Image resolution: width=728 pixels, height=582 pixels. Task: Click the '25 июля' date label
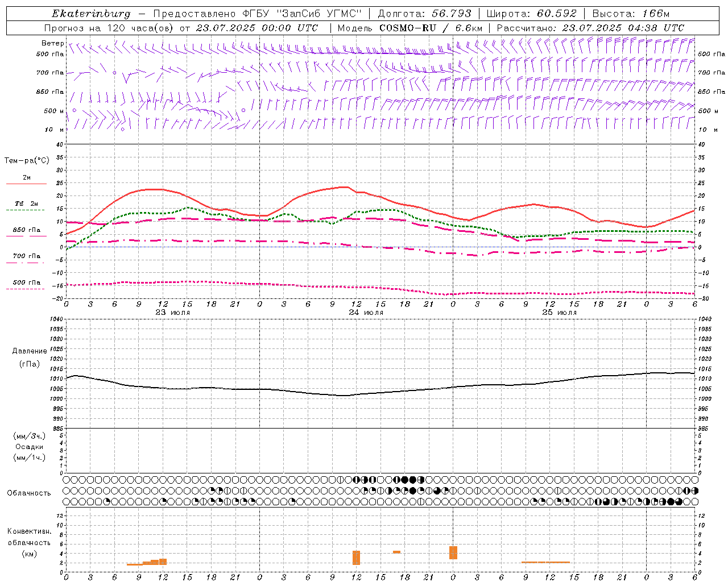pyautogui.click(x=559, y=313)
